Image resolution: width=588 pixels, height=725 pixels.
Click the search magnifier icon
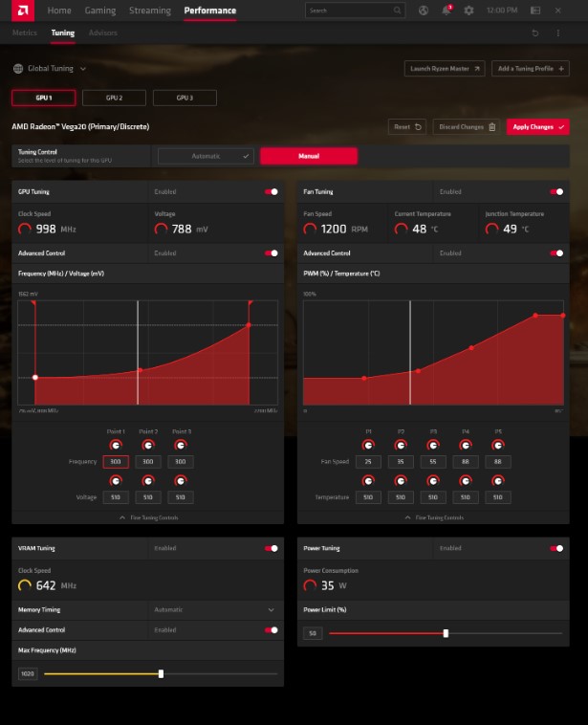tap(396, 11)
